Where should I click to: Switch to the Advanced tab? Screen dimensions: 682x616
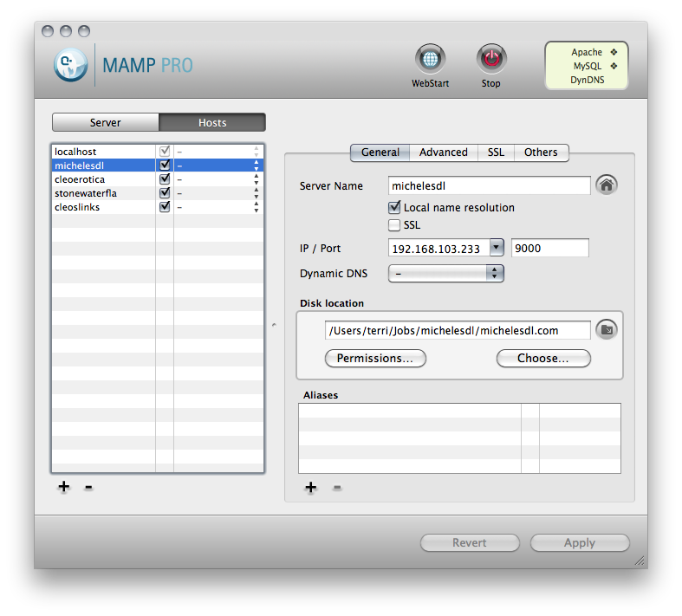tap(443, 152)
